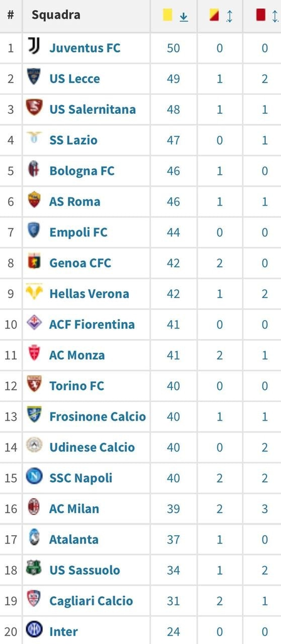This screenshot has height=644, width=281.
Task: Sort by yellow cards descending arrow
Action: pyautogui.click(x=184, y=16)
